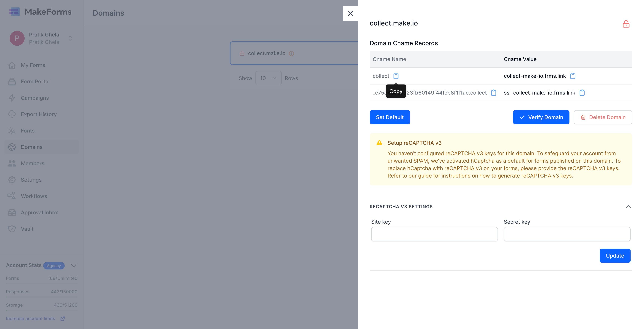The height and width of the screenshot is (329, 644).
Task: Focus the Site key input field
Action: (x=434, y=234)
